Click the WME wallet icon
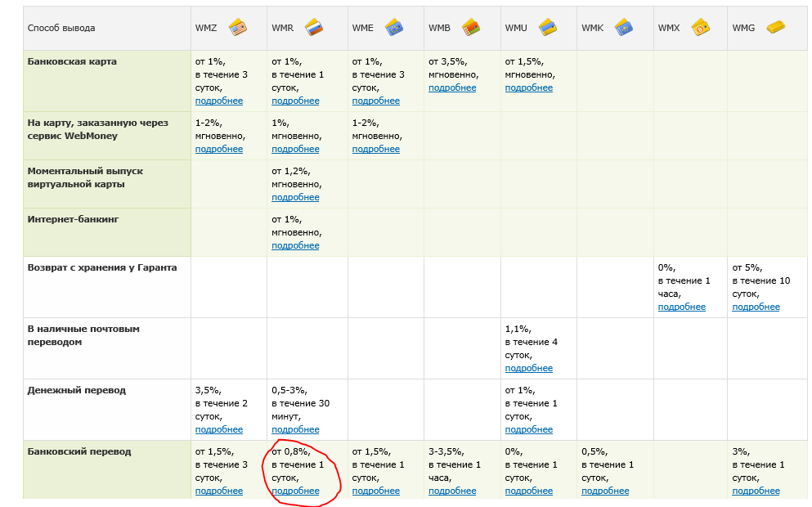The image size is (812, 507). tap(393, 27)
